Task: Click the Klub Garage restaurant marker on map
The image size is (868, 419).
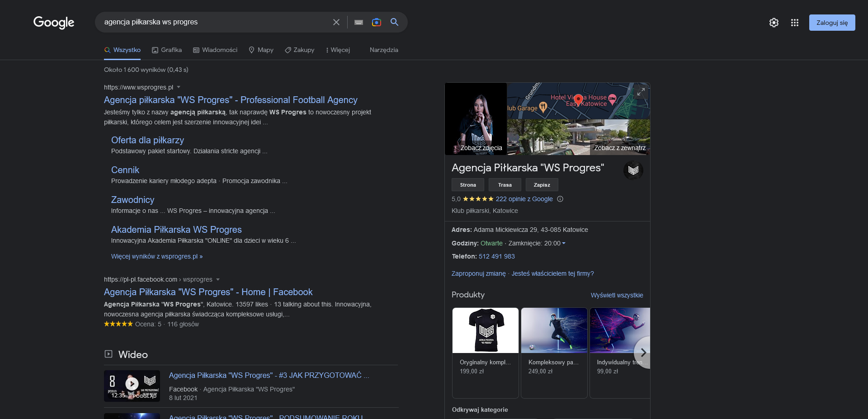Action: coord(543,107)
